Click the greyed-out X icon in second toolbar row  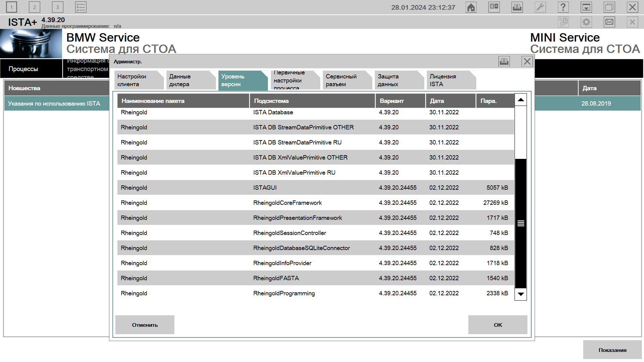[633, 22]
